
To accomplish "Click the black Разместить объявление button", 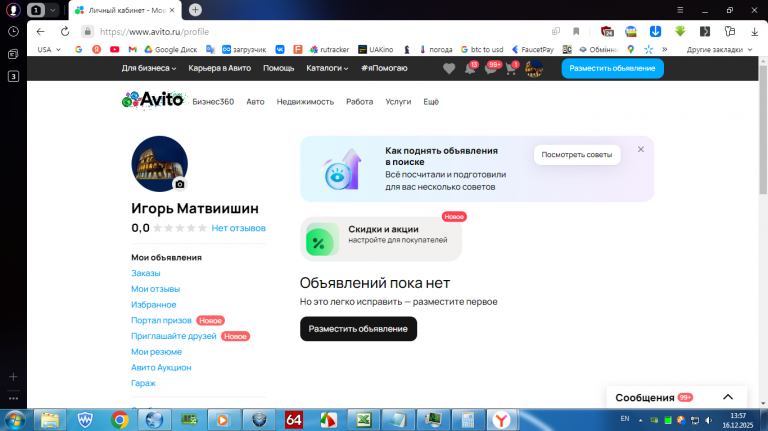I will click(358, 329).
